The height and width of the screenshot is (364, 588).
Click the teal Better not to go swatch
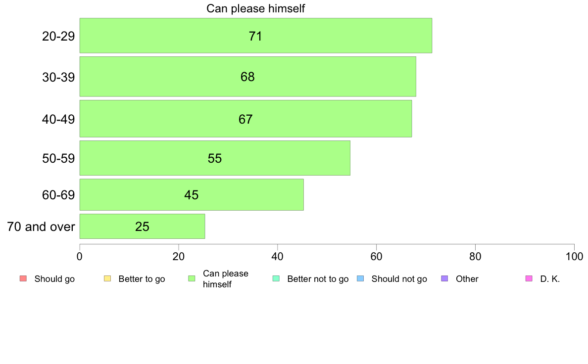point(276,278)
